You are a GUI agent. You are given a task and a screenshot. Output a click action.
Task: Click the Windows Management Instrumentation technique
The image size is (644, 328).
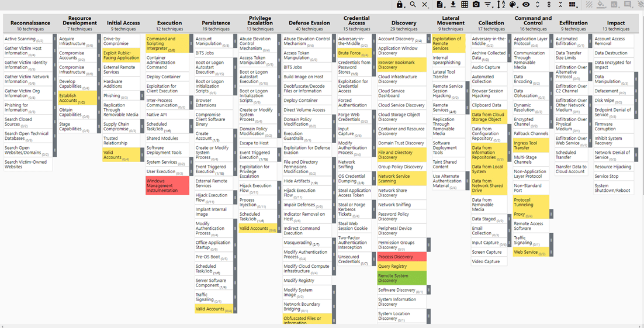point(167,186)
